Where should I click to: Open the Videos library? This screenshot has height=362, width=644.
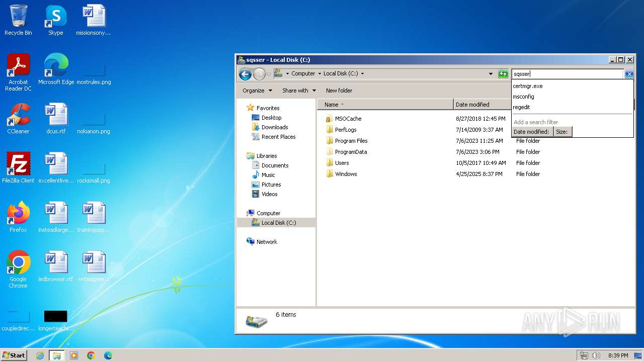click(x=269, y=194)
